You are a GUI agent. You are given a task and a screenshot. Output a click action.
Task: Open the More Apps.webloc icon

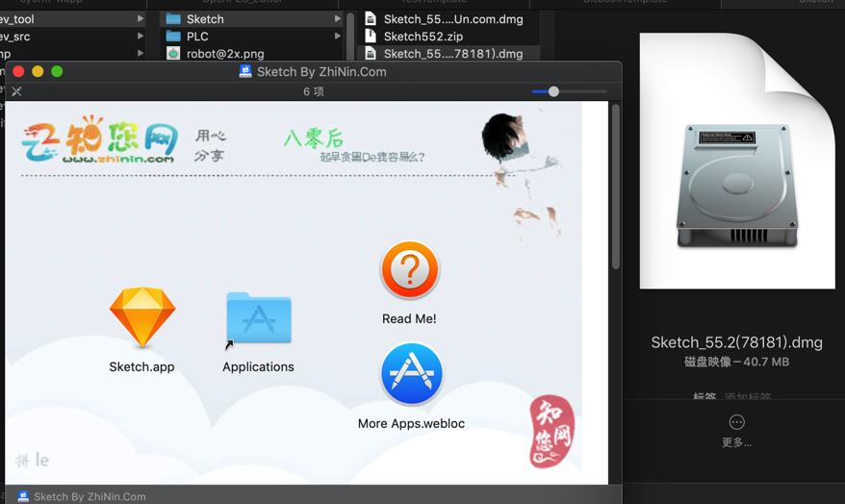411,374
